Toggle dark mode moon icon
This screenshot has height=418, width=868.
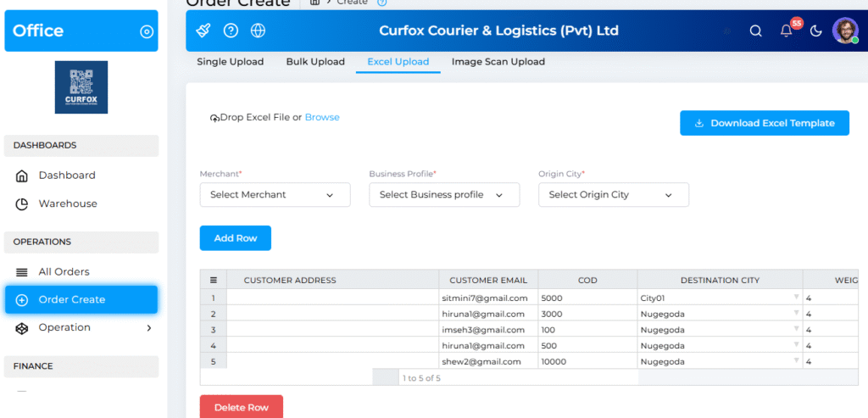click(816, 31)
